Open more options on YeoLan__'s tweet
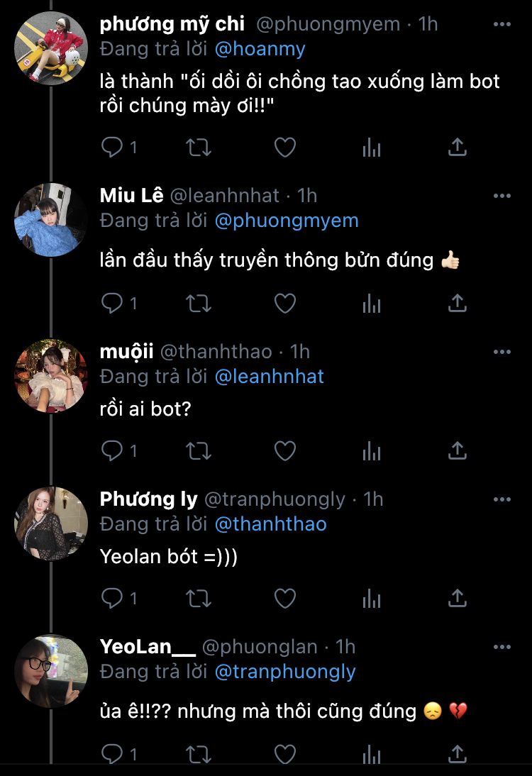 501,647
